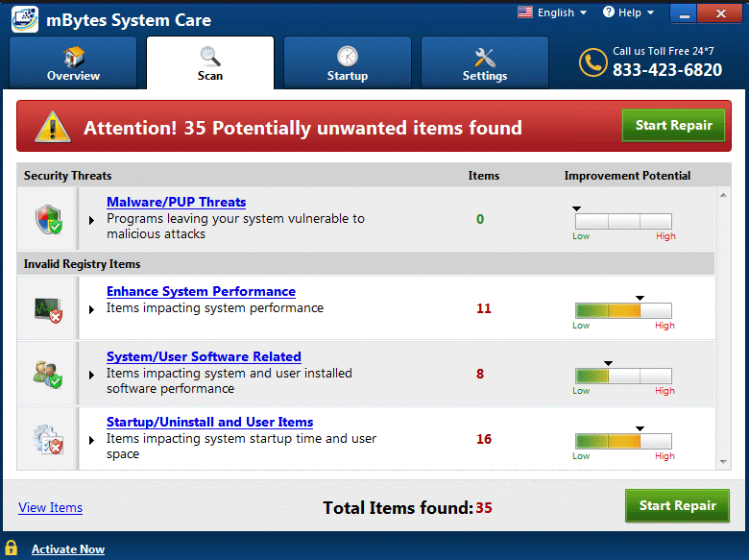The image size is (749, 560).
Task: Switch to the Startup tab
Action: pos(347,64)
